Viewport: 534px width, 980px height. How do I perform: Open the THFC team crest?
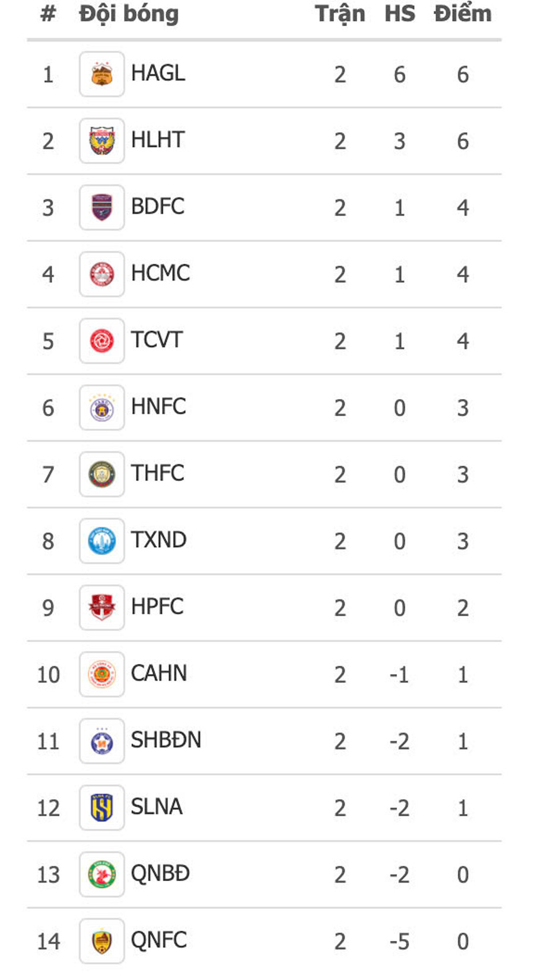tap(101, 474)
